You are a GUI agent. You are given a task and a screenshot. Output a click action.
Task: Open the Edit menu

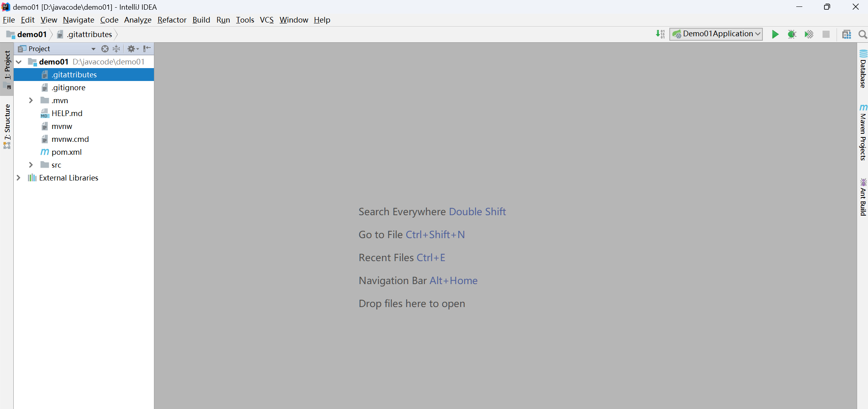[28, 20]
